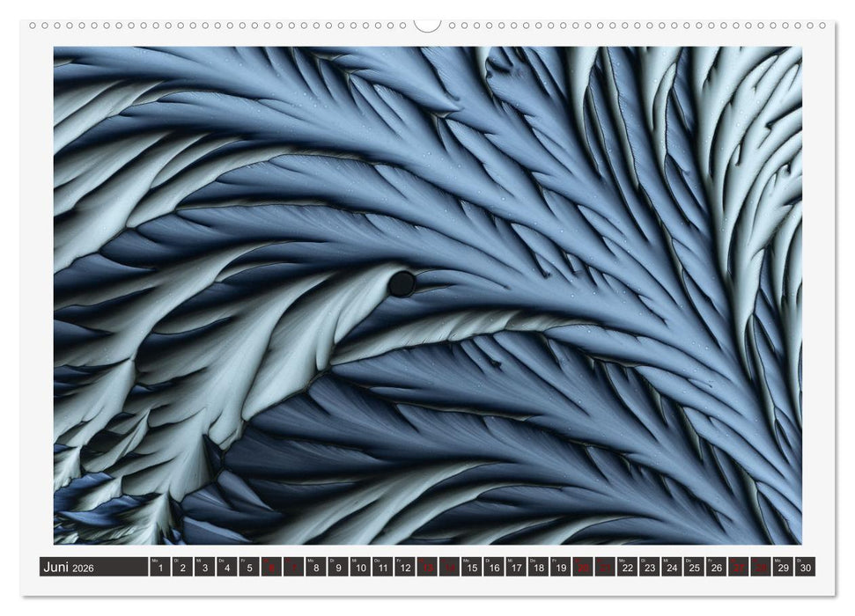This screenshot has width=855, height=616.
Task: Select day 22 in the calendar strip
Action: [628, 568]
